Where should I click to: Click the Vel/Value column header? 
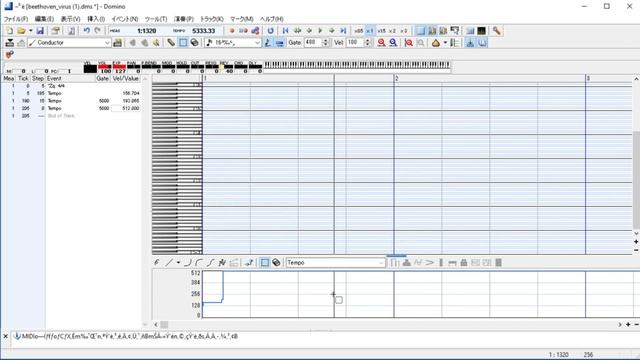[126, 78]
